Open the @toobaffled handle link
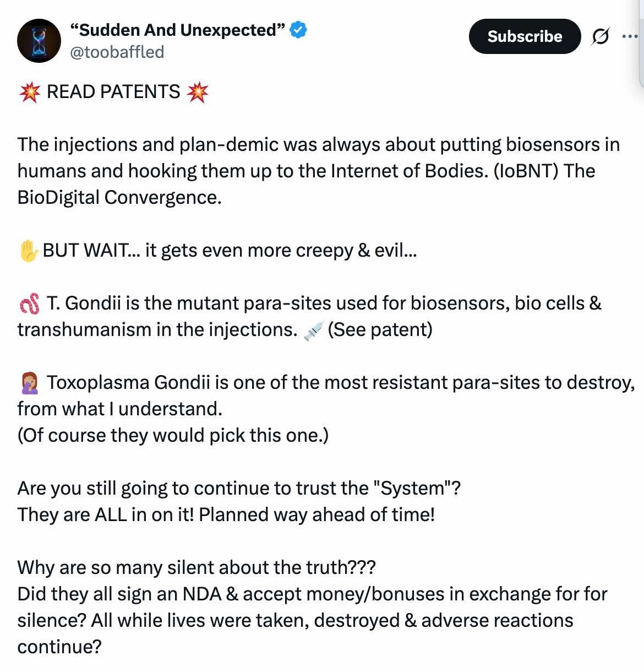The height and width of the screenshot is (672, 644). coord(117,52)
